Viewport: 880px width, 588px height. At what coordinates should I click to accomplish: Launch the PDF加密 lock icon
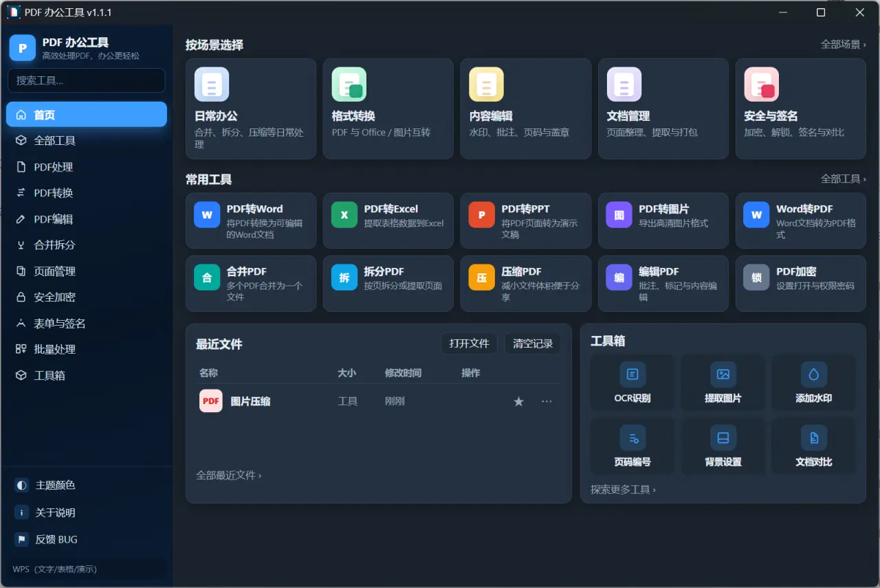point(757,278)
